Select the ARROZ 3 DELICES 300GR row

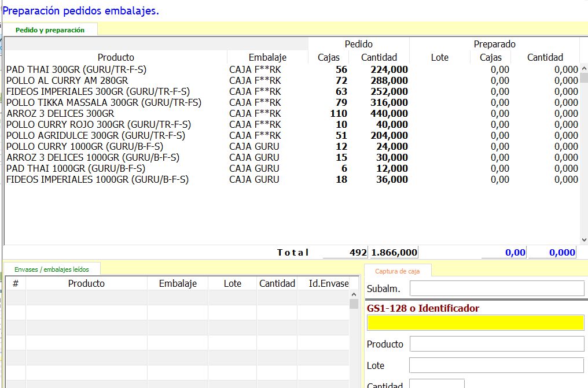[60, 114]
